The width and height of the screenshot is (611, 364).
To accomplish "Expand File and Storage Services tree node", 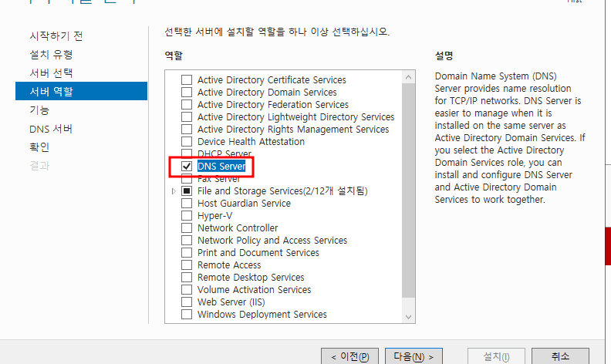I will (x=174, y=191).
